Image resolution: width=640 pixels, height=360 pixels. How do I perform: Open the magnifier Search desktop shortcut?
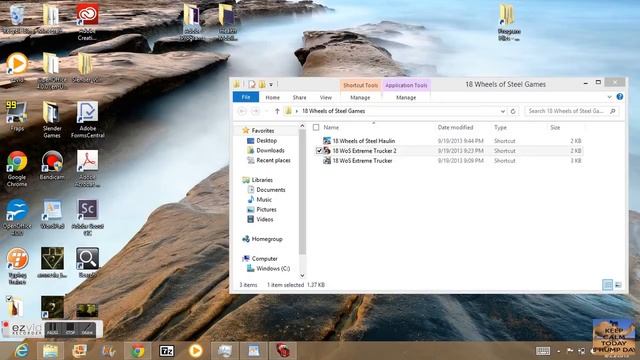coord(87,262)
